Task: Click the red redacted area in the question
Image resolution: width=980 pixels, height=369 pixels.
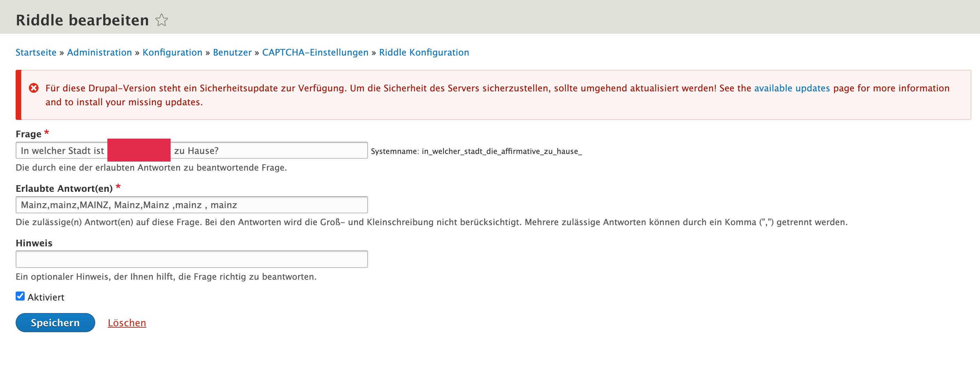Action: pos(139,150)
